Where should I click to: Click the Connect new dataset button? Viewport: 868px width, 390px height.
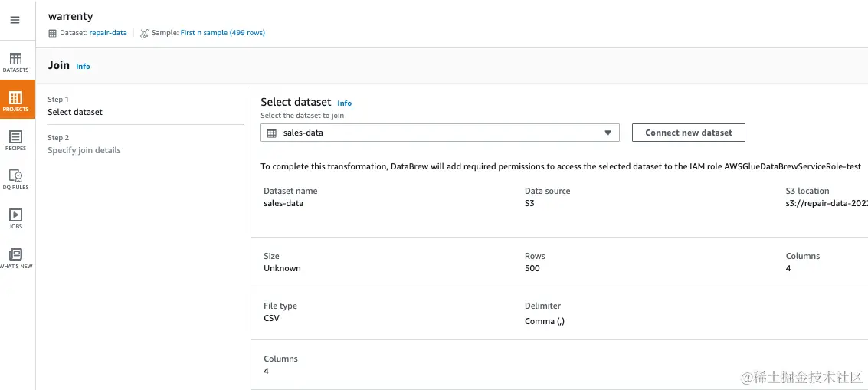pyautogui.click(x=688, y=133)
